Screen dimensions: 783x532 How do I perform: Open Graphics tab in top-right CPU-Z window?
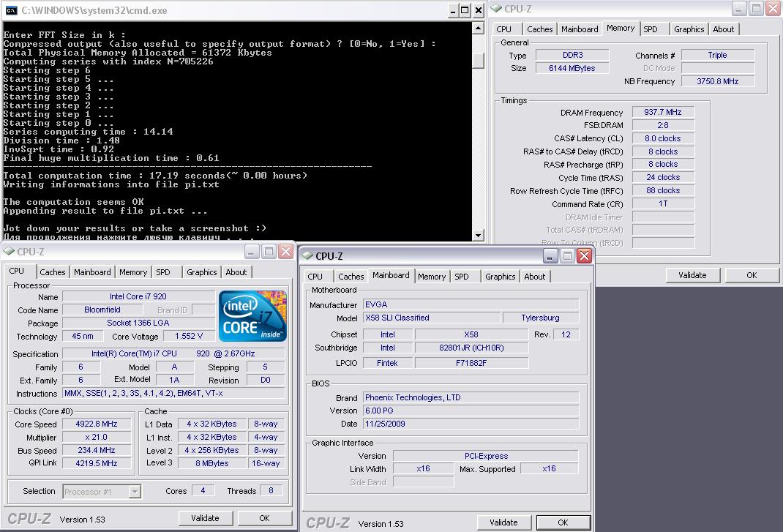pyautogui.click(x=689, y=29)
